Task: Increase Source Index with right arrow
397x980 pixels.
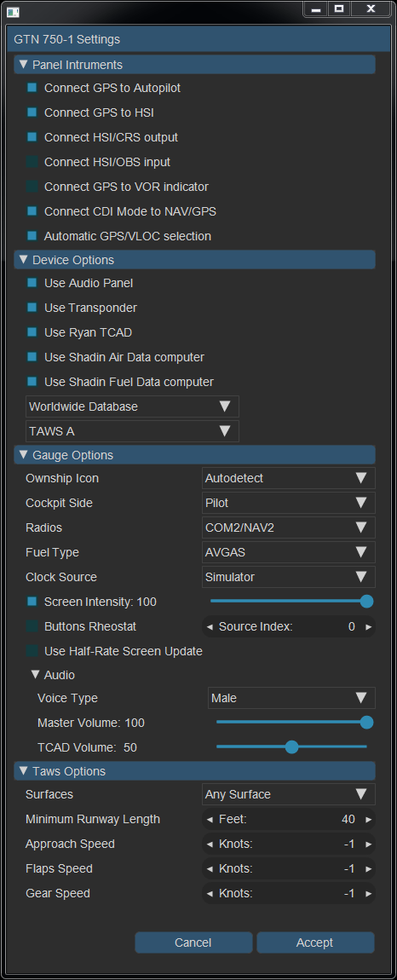Action: (x=368, y=627)
